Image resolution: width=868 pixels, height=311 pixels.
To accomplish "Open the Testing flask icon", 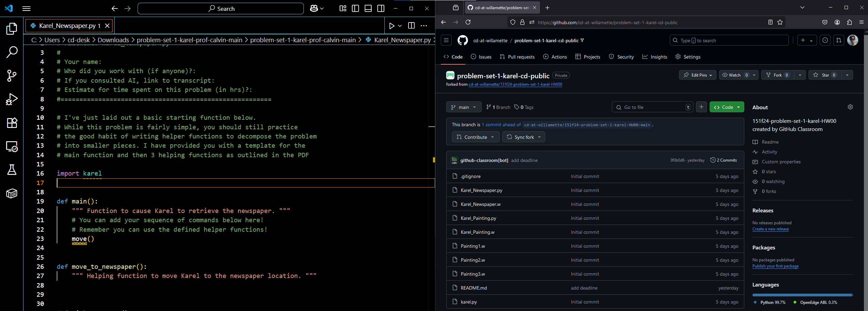I will (x=12, y=170).
